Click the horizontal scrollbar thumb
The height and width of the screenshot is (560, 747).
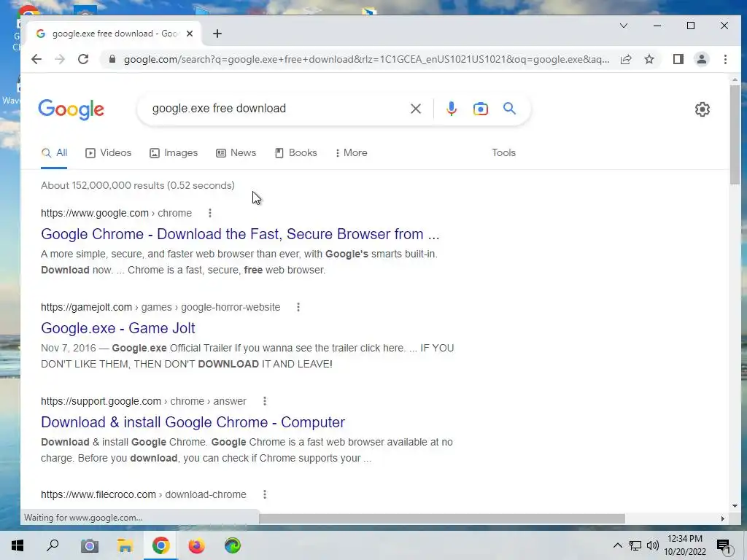click(x=442, y=518)
